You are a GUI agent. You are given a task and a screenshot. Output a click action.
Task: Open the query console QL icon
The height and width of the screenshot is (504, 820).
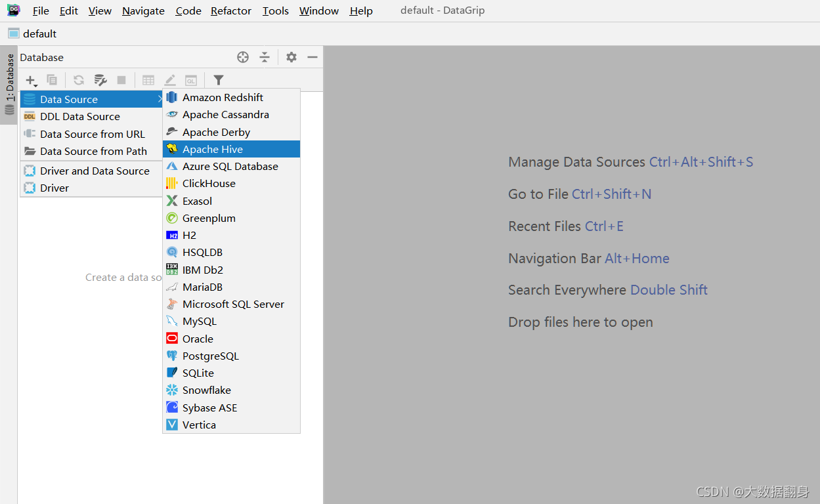coord(191,80)
